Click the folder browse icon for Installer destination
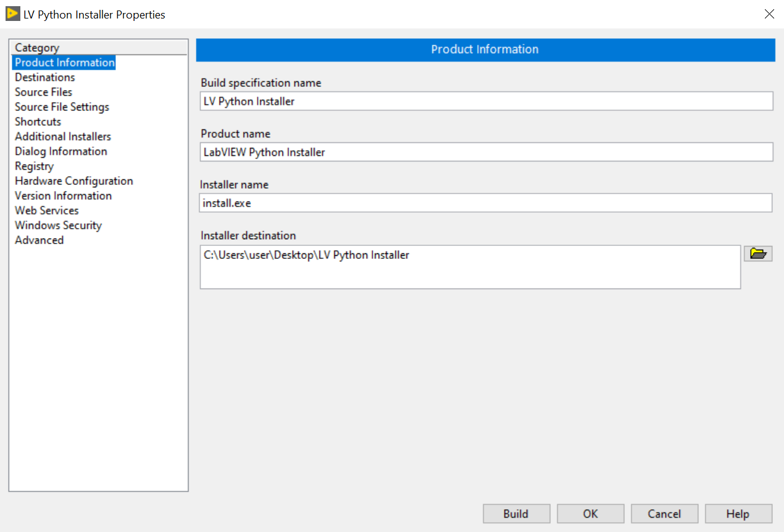This screenshot has height=532, width=784. pyautogui.click(x=758, y=253)
